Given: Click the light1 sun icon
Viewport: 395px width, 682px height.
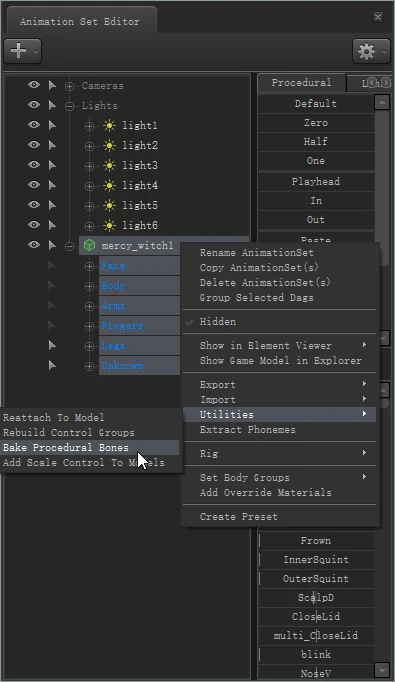Looking at the screenshot, I should tap(109, 126).
